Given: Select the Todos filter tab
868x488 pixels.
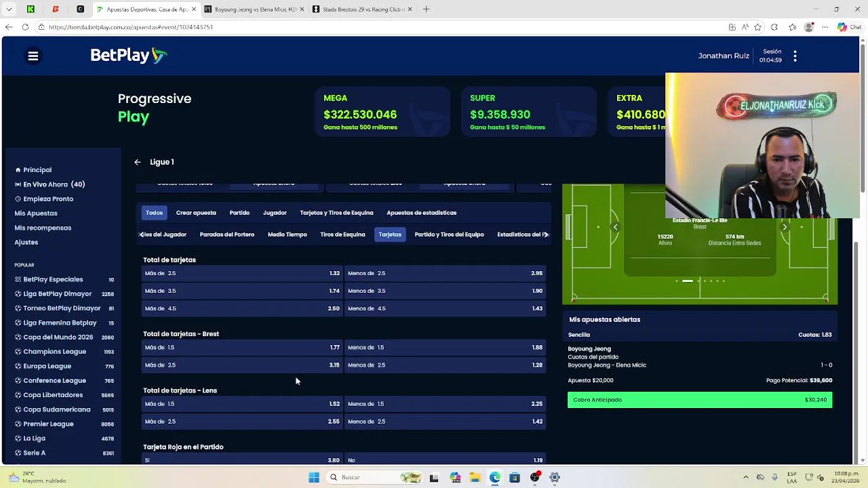Looking at the screenshot, I should pyautogui.click(x=154, y=213).
